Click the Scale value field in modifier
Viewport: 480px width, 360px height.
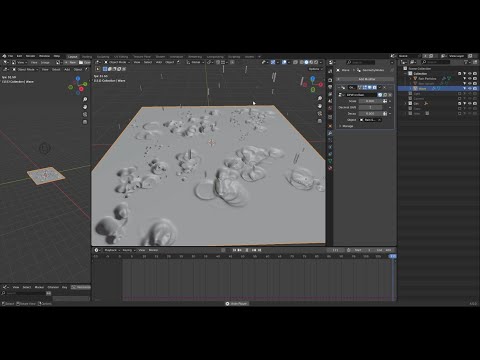pyautogui.click(x=370, y=101)
